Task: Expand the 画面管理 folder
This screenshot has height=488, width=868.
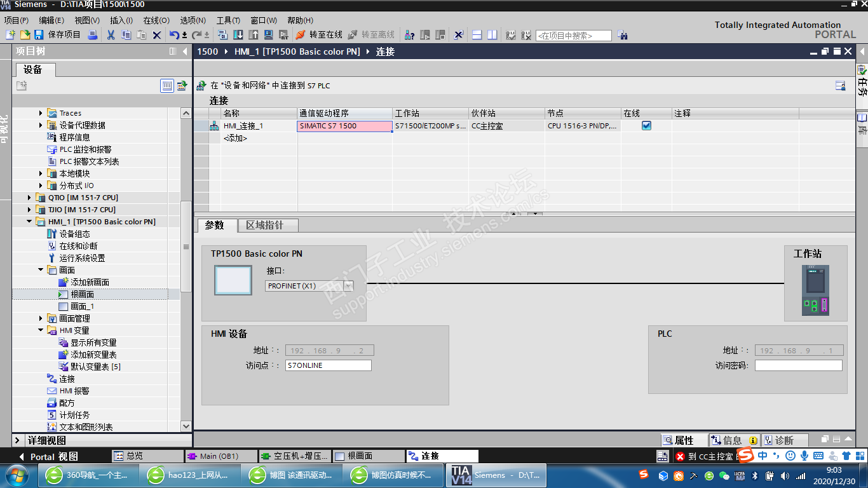Action: click(41, 318)
